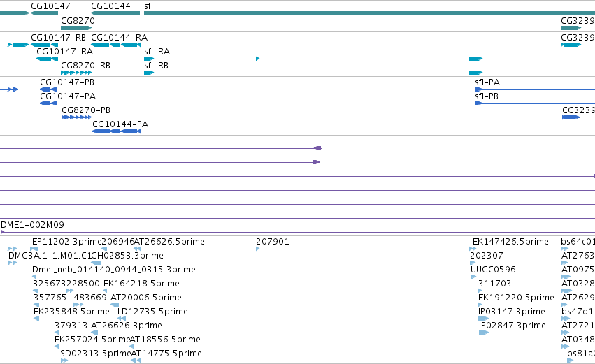Open the EK147426.5prime EST label
595x364 pixels.
coord(510,241)
